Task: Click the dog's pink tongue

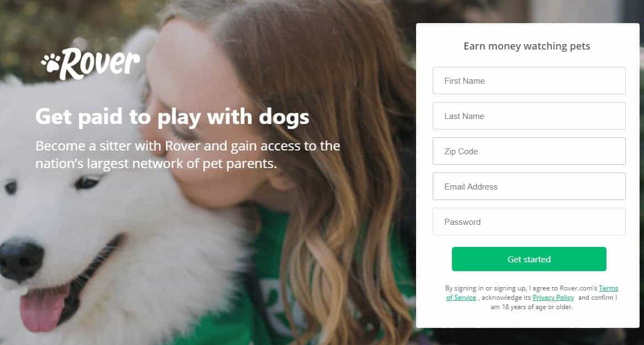Action: 41,310
